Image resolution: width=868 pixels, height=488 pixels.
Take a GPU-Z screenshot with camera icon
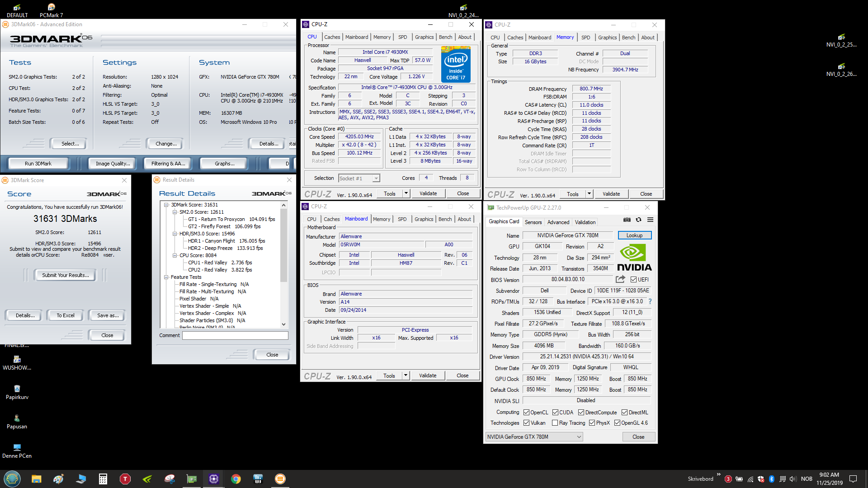[x=627, y=220]
